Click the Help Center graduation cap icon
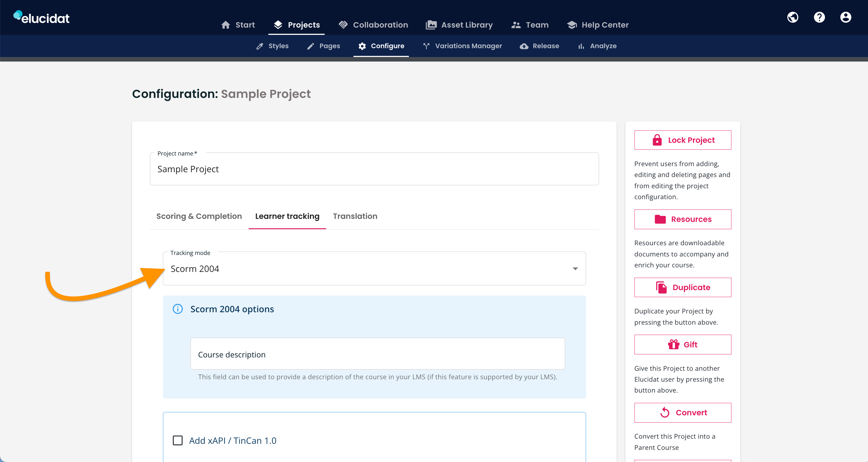868x462 pixels. coord(572,25)
